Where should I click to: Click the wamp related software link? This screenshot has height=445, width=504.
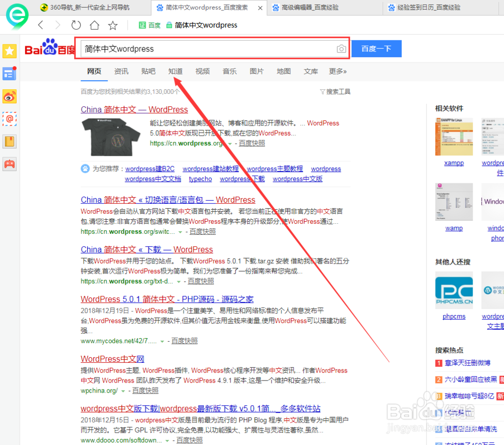coord(454,228)
